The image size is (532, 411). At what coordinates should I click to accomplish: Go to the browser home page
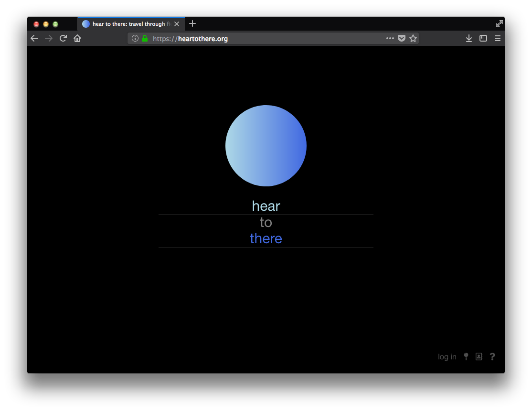pyautogui.click(x=77, y=38)
